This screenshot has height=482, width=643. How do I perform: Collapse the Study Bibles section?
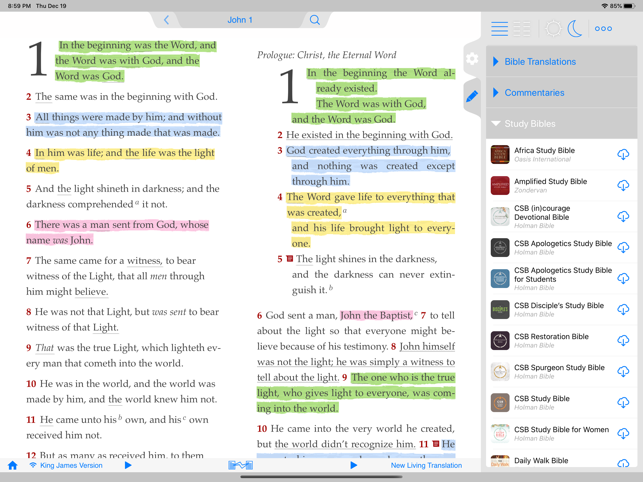[x=530, y=124]
